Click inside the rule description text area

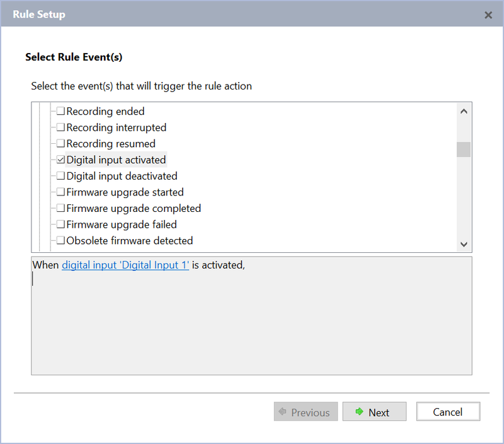tap(251, 328)
